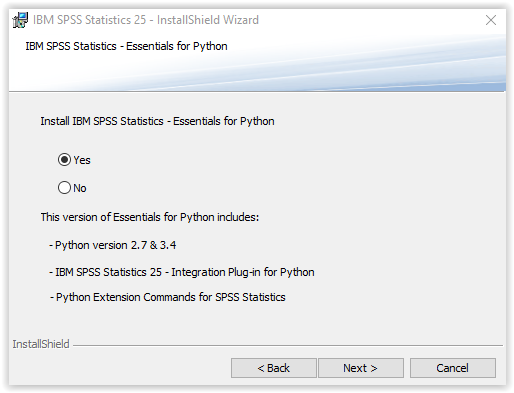
Task: Click 'Integration Plug-in for Python' line
Action: tap(182, 272)
